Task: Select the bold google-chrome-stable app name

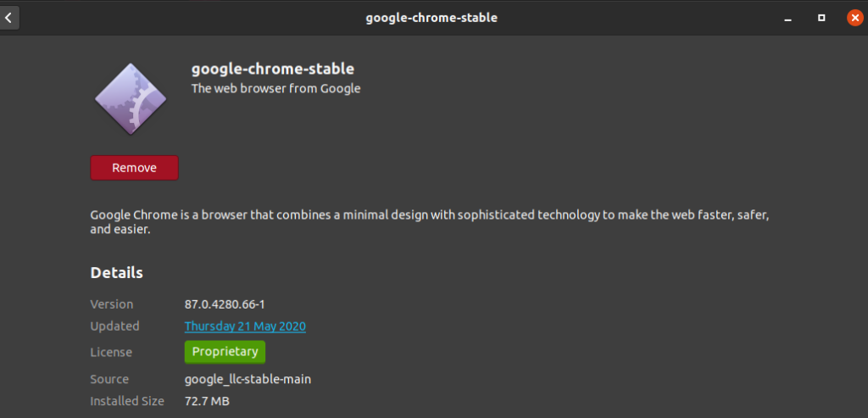Action: click(x=272, y=69)
